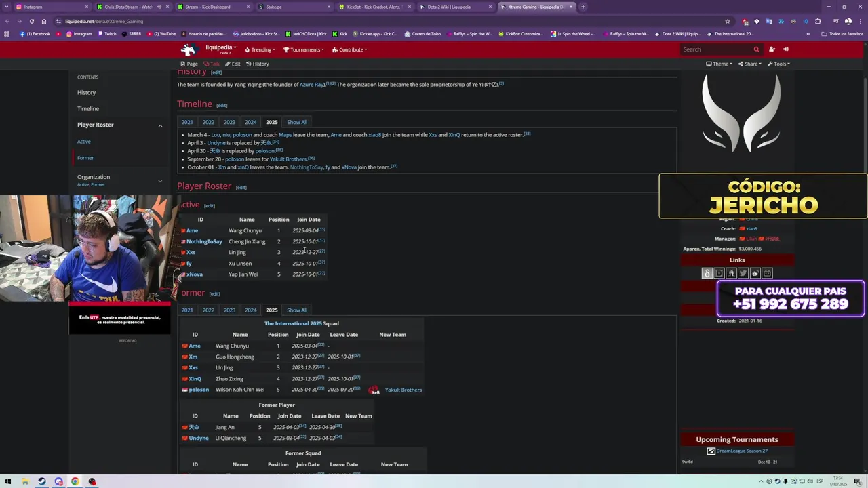Reload the page
Screen dimensions: 868x488
tap(31, 21)
